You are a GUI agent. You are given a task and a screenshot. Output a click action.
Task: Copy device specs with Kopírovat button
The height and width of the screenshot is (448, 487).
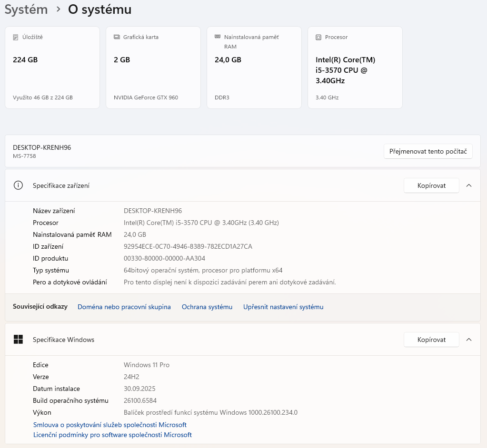431,185
